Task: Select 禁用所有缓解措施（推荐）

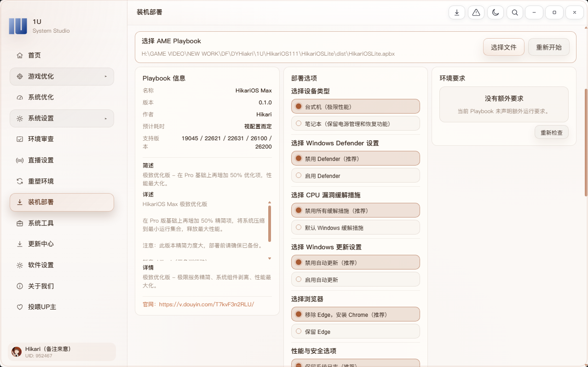Action: [x=356, y=211]
